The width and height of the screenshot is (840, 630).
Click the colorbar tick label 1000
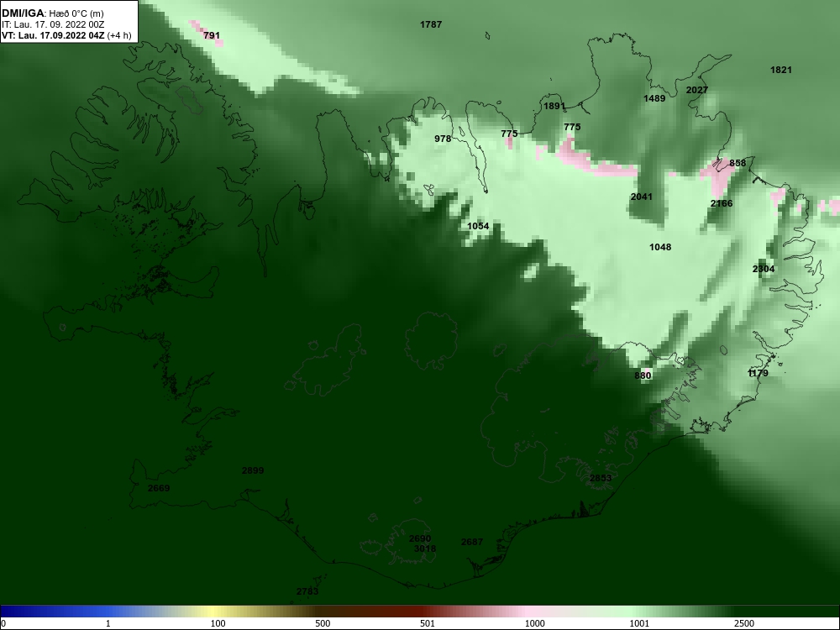point(534,623)
